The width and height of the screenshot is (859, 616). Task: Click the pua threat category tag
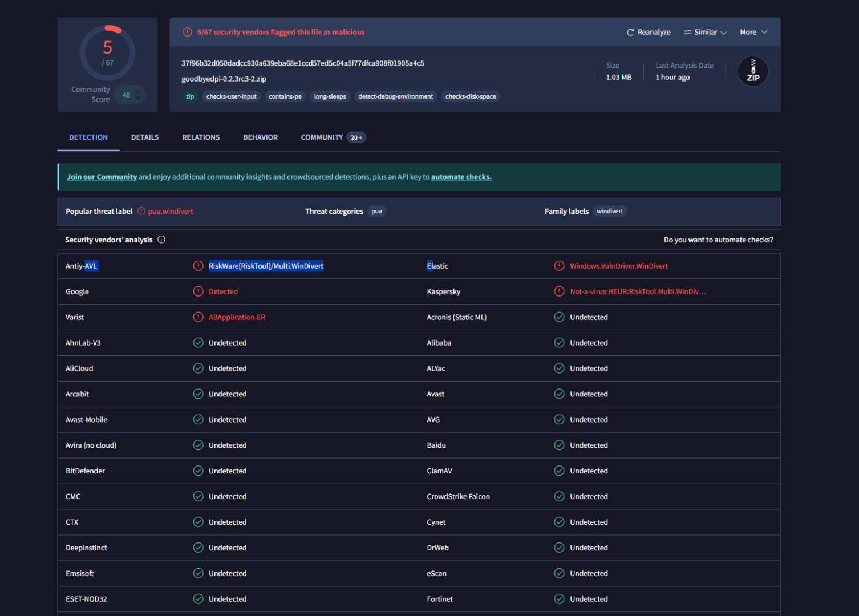tap(377, 211)
